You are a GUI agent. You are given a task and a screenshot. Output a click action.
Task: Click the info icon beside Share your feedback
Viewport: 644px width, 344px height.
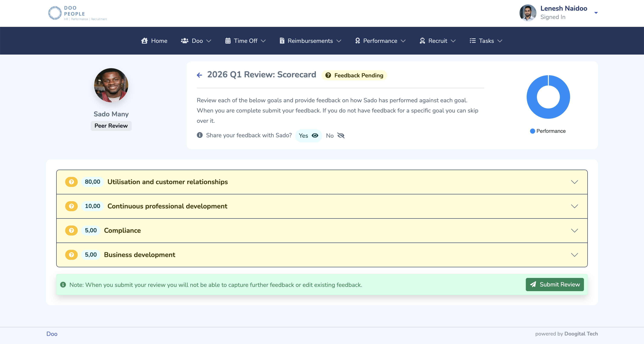coord(200,135)
